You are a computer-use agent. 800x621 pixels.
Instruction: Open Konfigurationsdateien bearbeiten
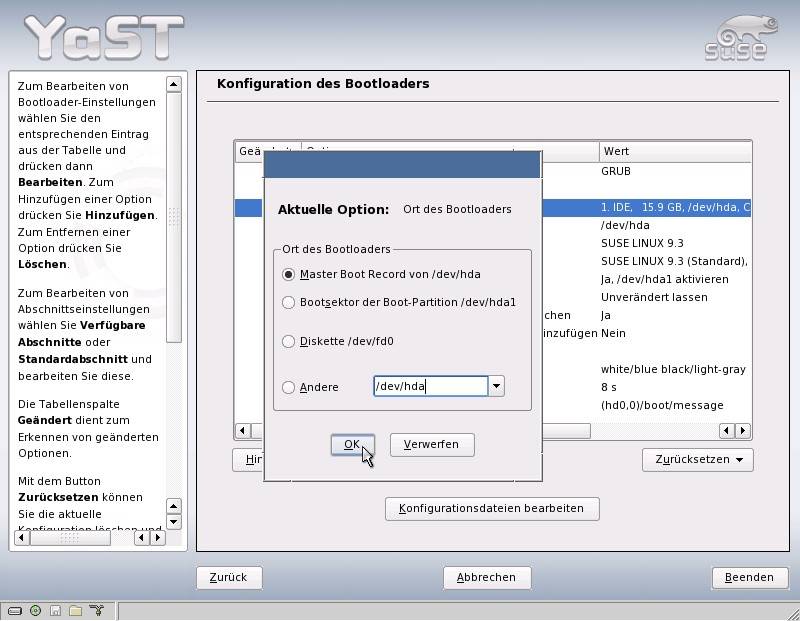pos(491,508)
